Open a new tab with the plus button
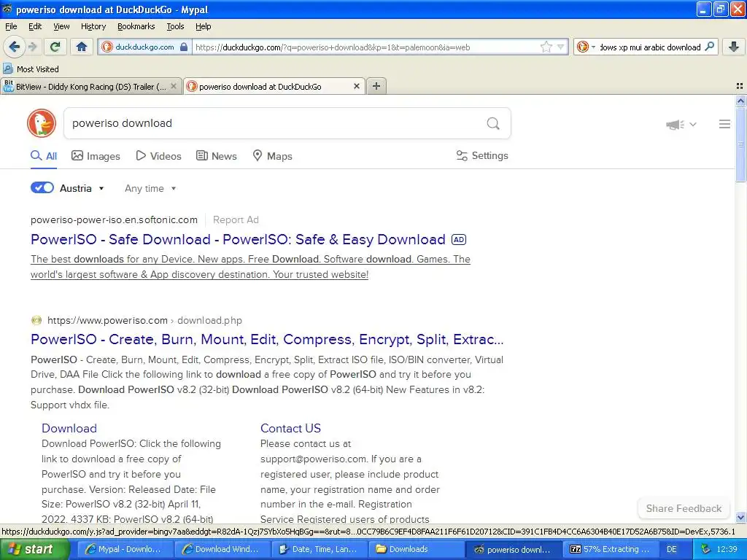Viewport: 747px width, 560px height. coord(376,86)
